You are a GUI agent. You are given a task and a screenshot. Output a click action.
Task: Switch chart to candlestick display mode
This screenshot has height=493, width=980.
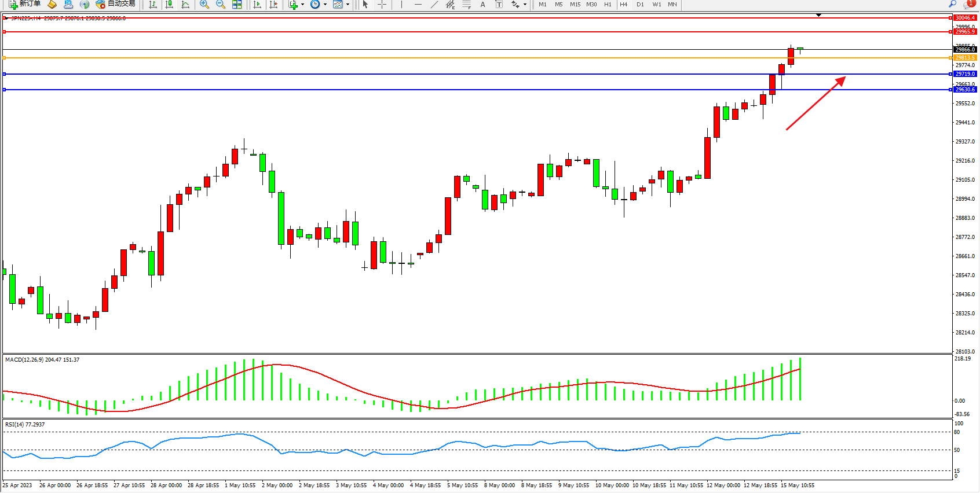tap(169, 5)
